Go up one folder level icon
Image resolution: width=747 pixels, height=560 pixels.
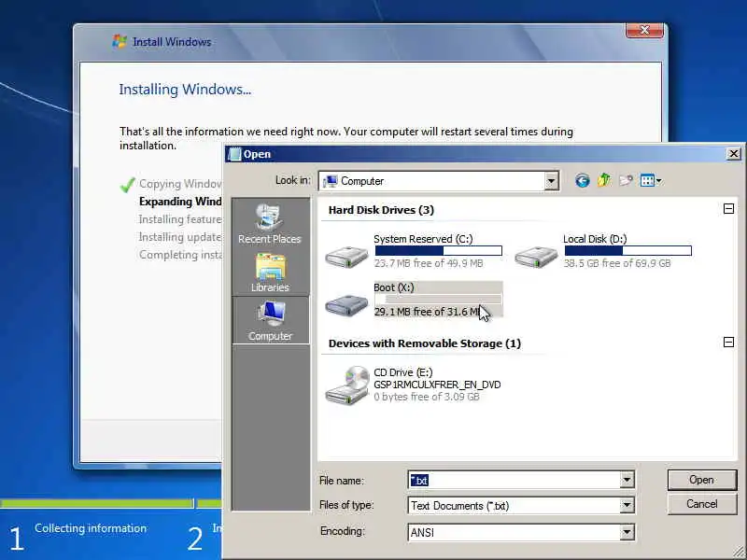coord(604,180)
